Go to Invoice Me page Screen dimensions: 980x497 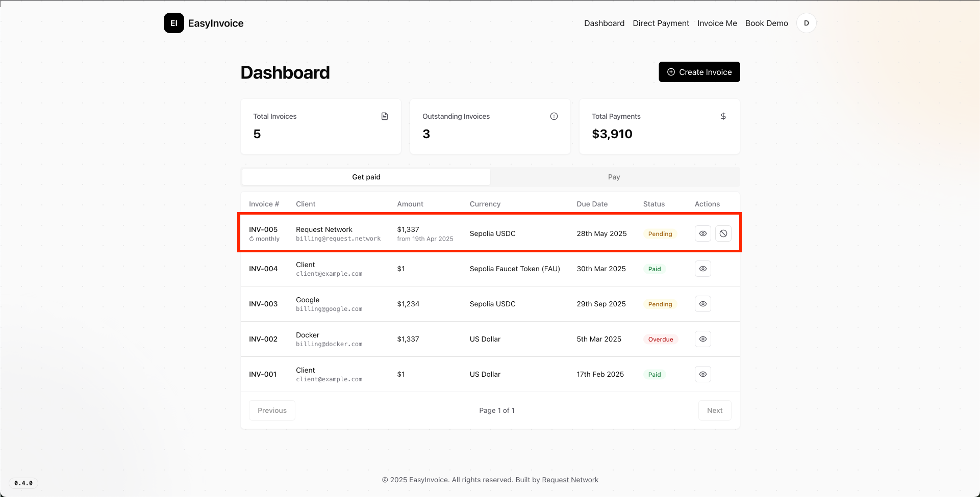[x=717, y=23]
